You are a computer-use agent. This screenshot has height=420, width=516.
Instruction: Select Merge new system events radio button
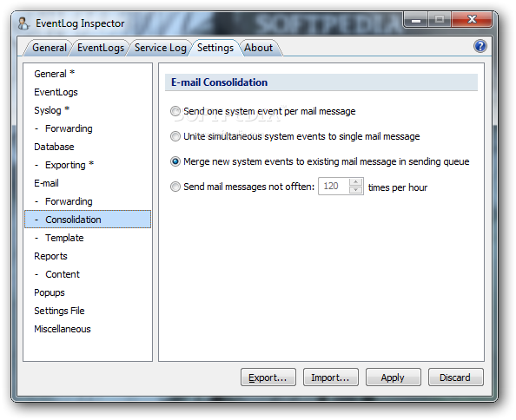(175, 161)
